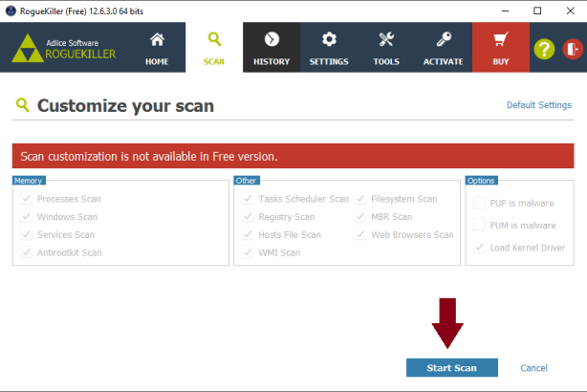Open Settings gear icon
This screenshot has height=392, width=587.
coord(329,40)
